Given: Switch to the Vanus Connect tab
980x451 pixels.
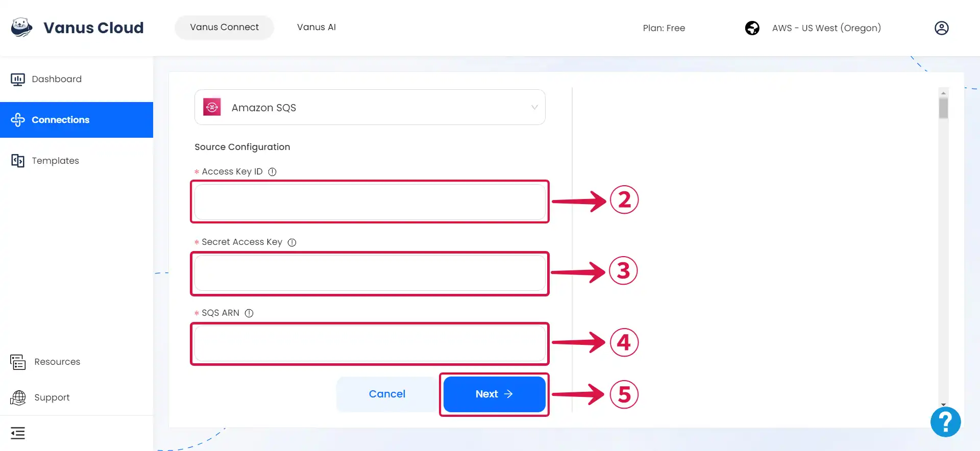Looking at the screenshot, I should pyautogui.click(x=224, y=27).
